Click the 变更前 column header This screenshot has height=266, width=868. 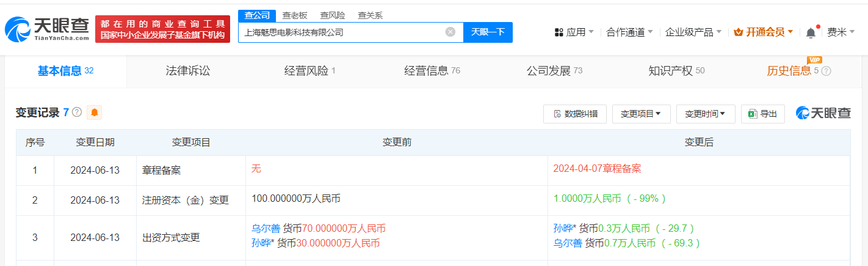(x=397, y=142)
